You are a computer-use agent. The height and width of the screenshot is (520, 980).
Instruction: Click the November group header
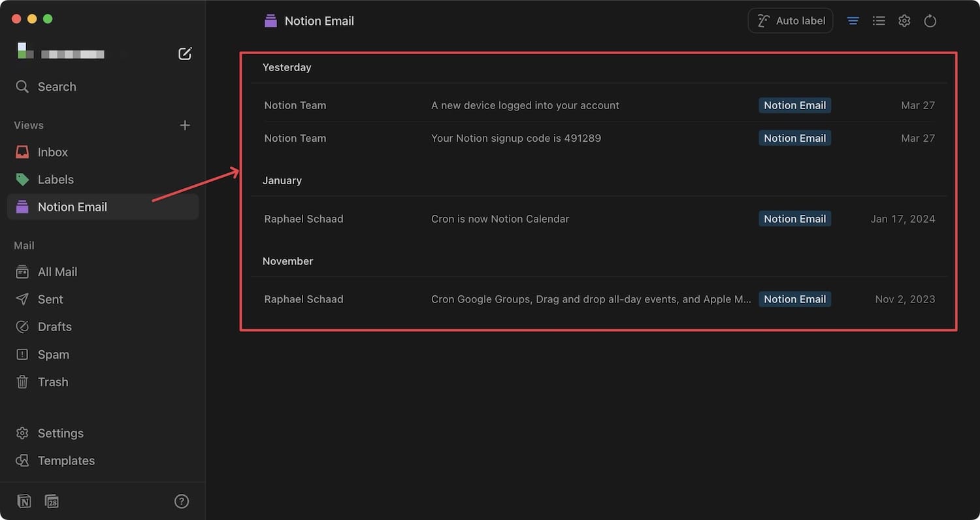click(x=288, y=261)
